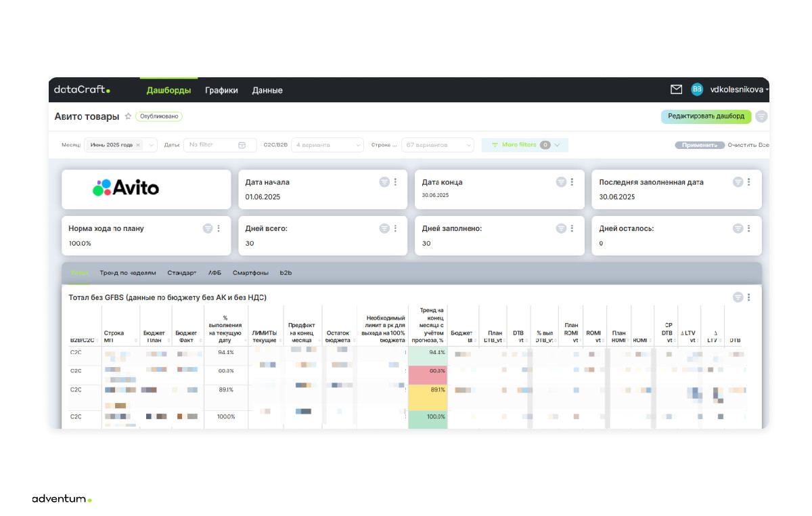This screenshot has height=516, width=812.
Task: Open the Смартфоны tab
Action: [250, 273]
